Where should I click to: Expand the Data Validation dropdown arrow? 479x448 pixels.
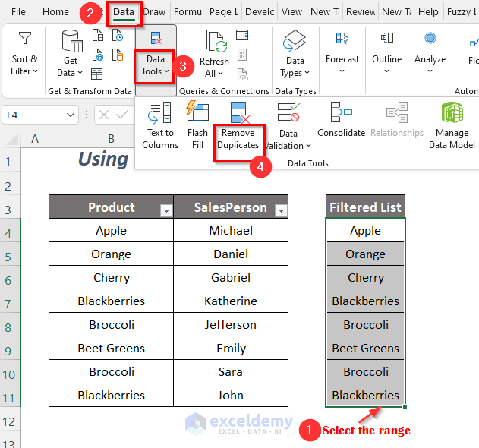308,146
